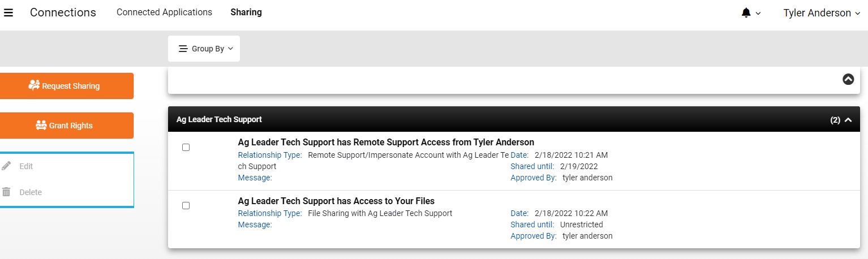Collapse the Ag Leader Tech Support group
This screenshot has width=868, height=259.
(848, 120)
